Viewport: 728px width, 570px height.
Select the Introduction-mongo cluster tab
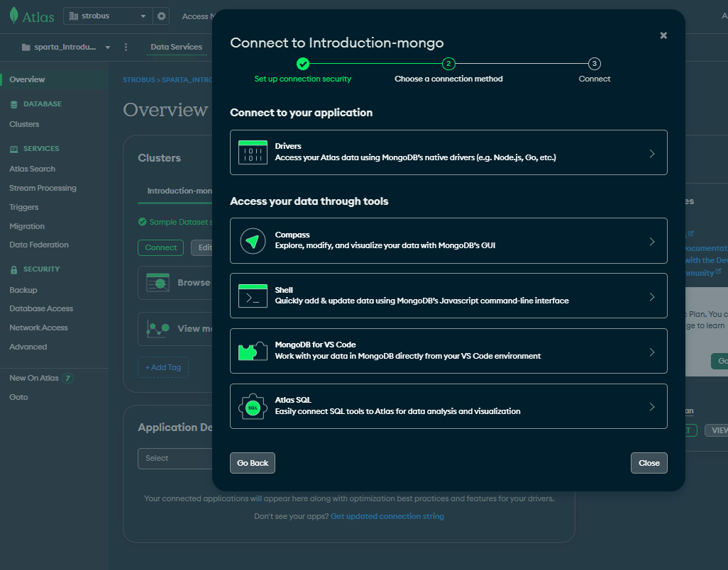tap(180, 191)
